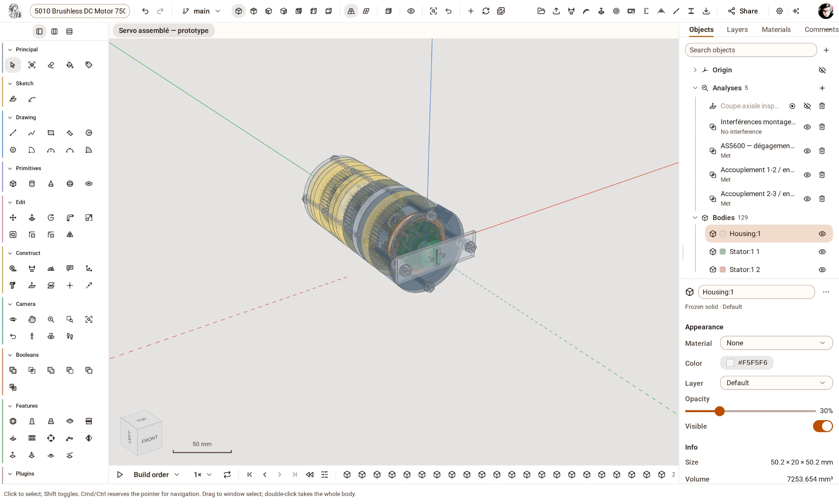The height and width of the screenshot is (504, 839).
Task: Open the folder icon in toolbar
Action: click(x=541, y=11)
